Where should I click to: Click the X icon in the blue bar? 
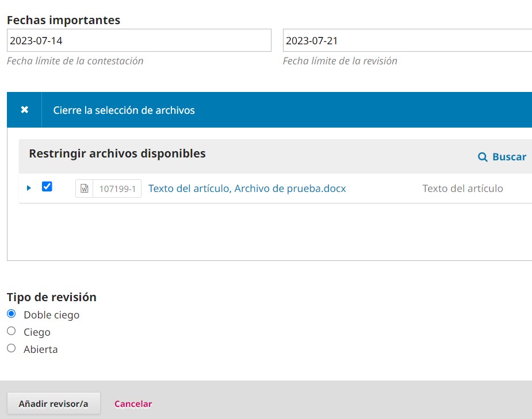[24, 110]
